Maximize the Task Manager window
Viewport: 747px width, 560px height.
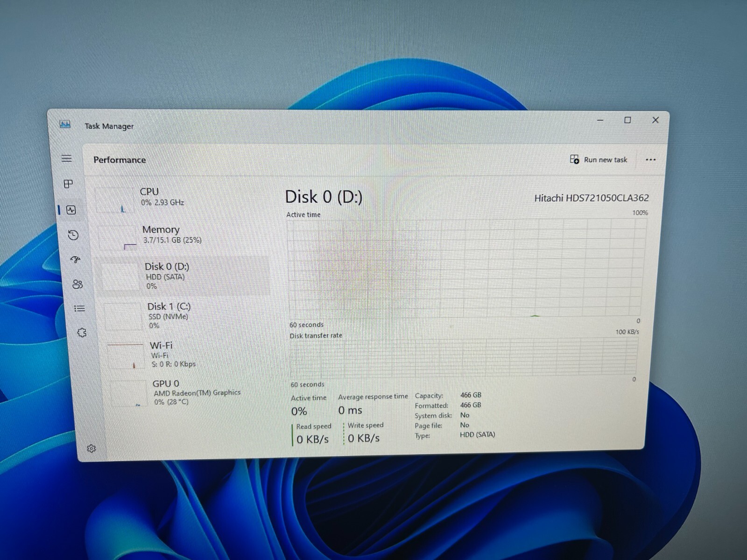627,120
